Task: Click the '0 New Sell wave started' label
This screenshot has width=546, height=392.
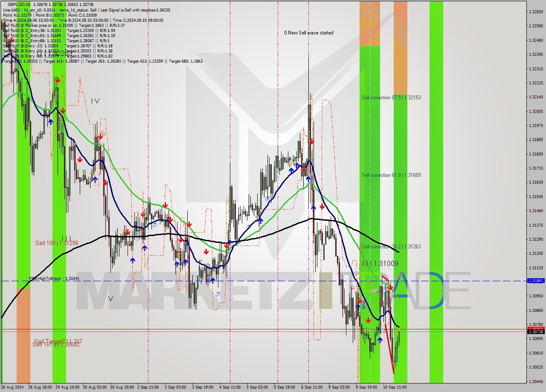Action: click(309, 33)
